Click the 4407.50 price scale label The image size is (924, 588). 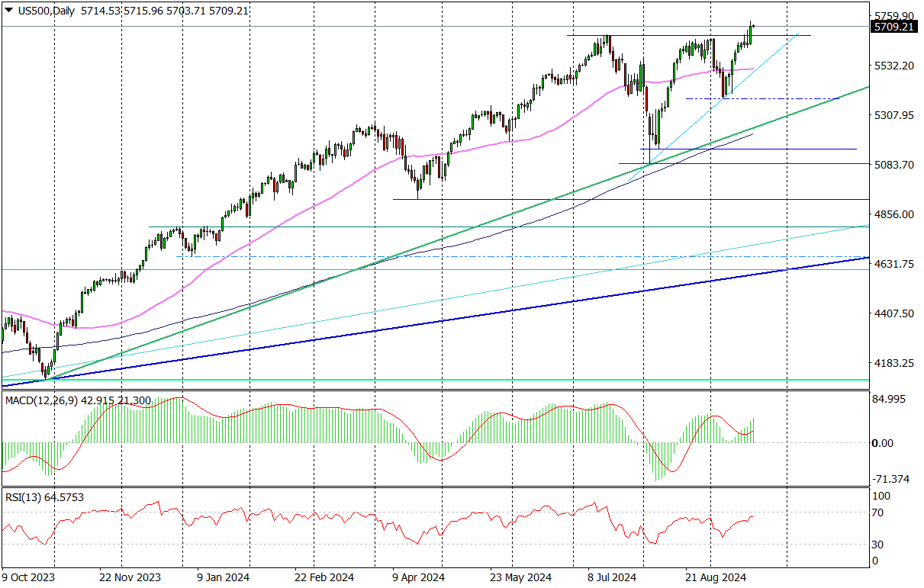894,313
